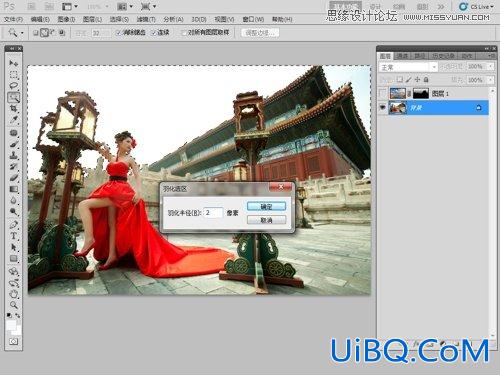Select the Lasso tool
The width and height of the screenshot is (500, 375).
(x=14, y=86)
